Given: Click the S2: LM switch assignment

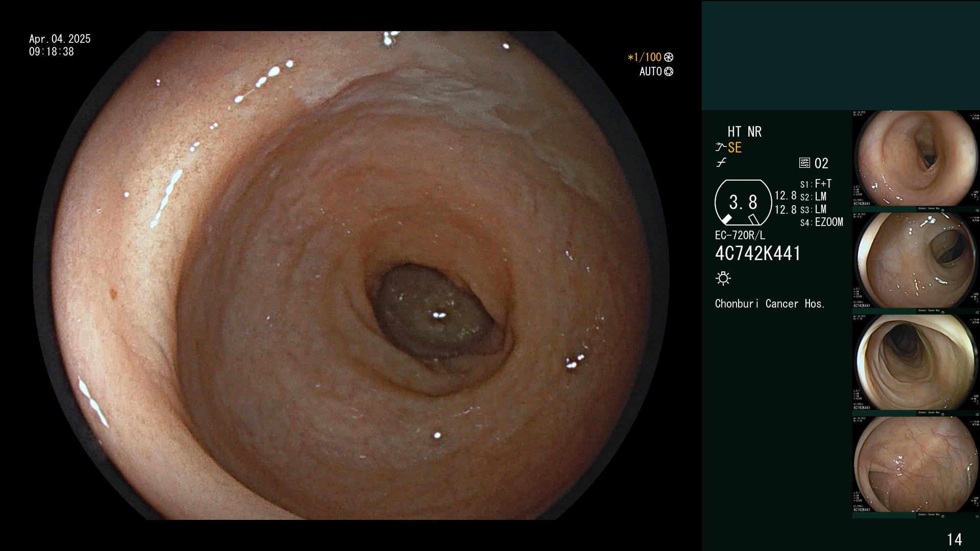Looking at the screenshot, I should pos(813,197).
